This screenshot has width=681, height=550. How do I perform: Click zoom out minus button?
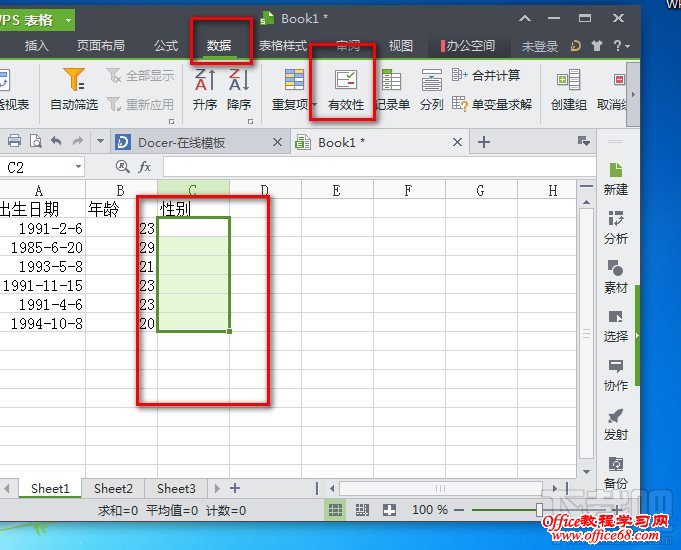[x=459, y=510]
